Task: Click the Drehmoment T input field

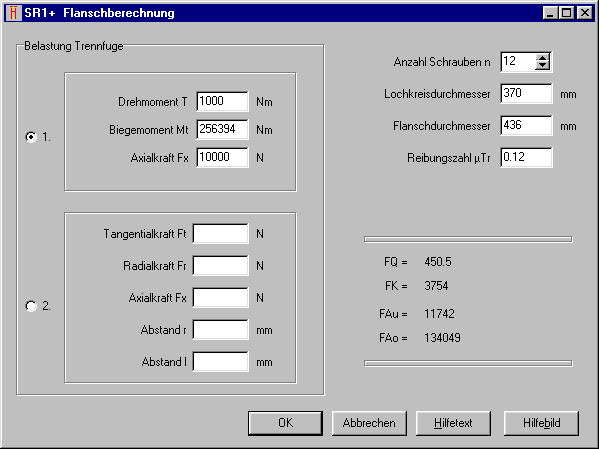Action: 222,101
